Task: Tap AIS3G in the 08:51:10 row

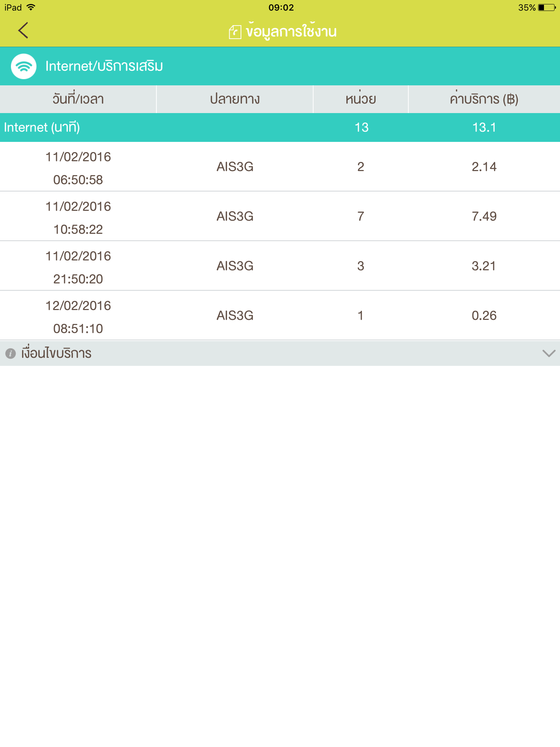Action: coord(235,316)
